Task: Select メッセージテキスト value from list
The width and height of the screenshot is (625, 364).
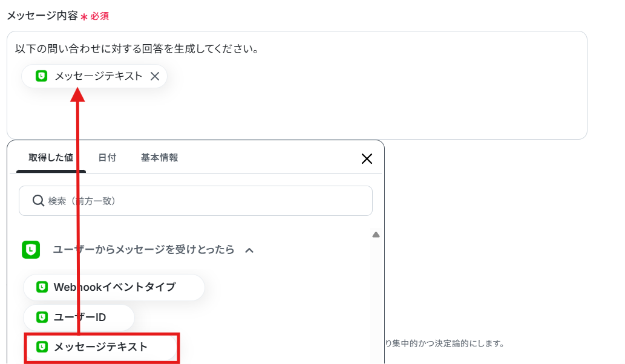Action: click(101, 347)
